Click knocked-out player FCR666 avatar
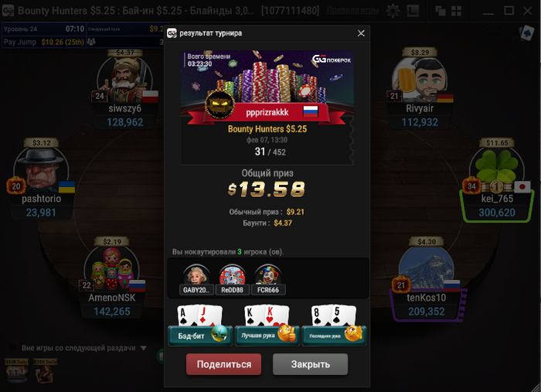 tap(267, 275)
